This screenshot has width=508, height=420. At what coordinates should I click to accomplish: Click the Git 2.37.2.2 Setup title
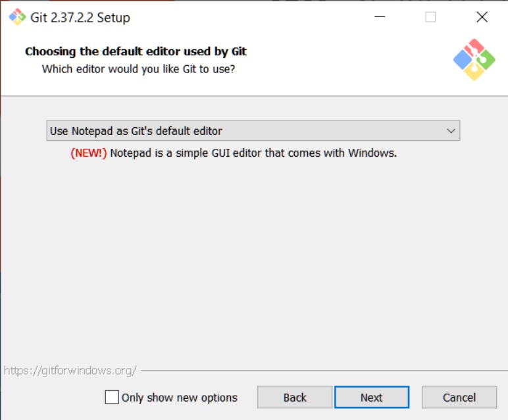click(x=80, y=18)
